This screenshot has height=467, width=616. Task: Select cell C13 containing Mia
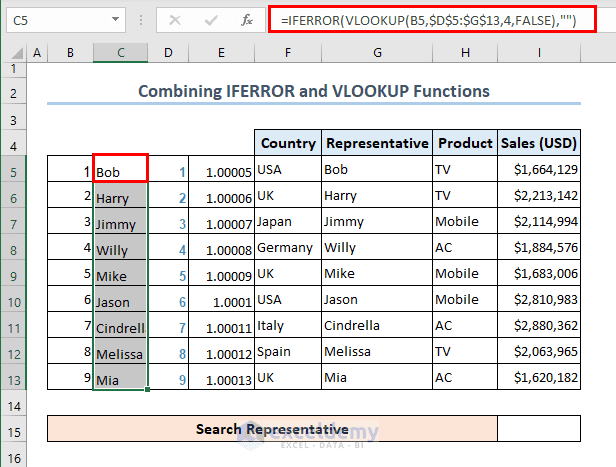[121, 377]
